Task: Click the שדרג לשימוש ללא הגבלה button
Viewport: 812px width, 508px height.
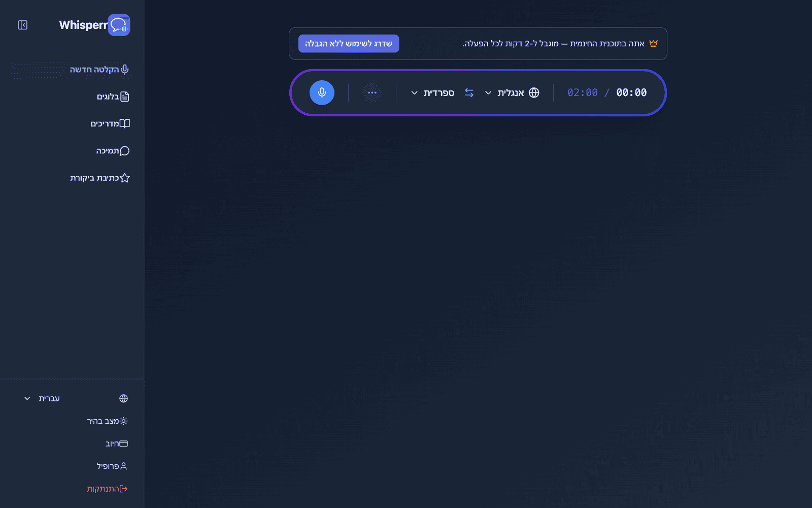Action: (x=349, y=44)
